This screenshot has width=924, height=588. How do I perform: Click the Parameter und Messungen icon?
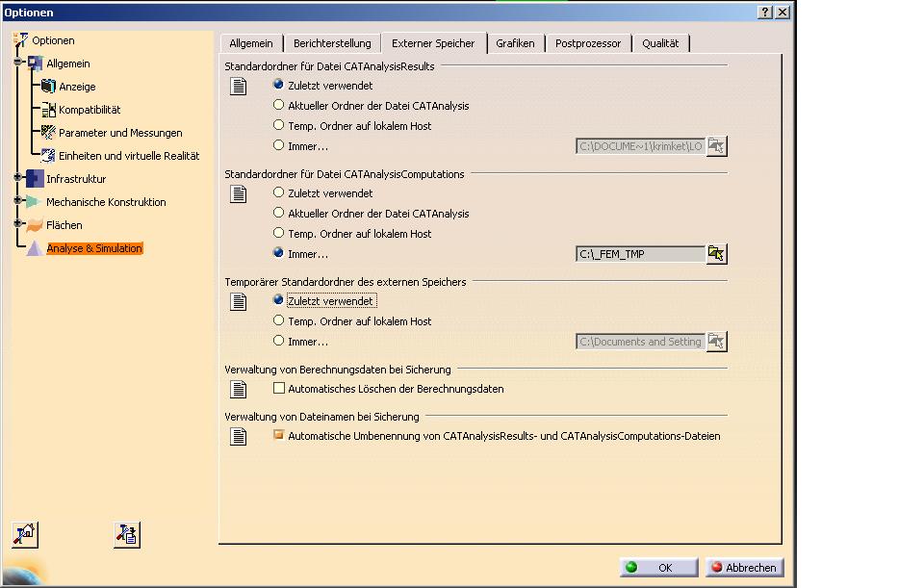(x=48, y=133)
